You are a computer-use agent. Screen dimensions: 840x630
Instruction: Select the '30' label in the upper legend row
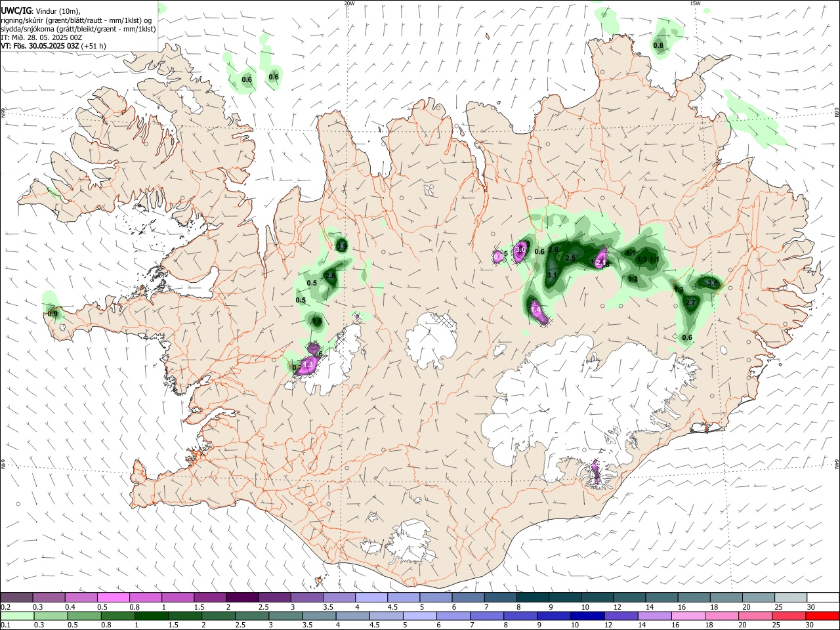(811, 608)
